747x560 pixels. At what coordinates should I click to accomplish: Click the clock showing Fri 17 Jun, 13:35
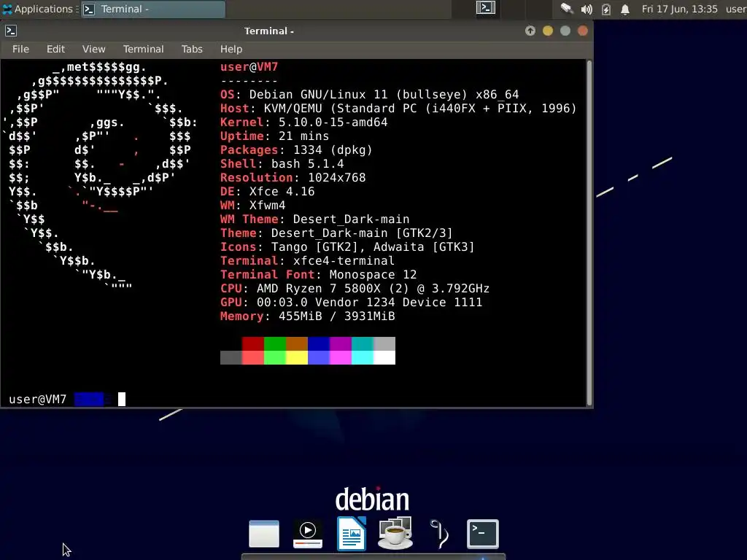(679, 9)
